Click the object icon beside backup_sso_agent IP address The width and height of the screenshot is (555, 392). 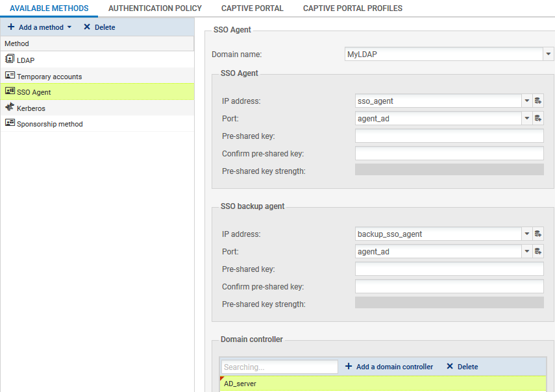[538, 234]
